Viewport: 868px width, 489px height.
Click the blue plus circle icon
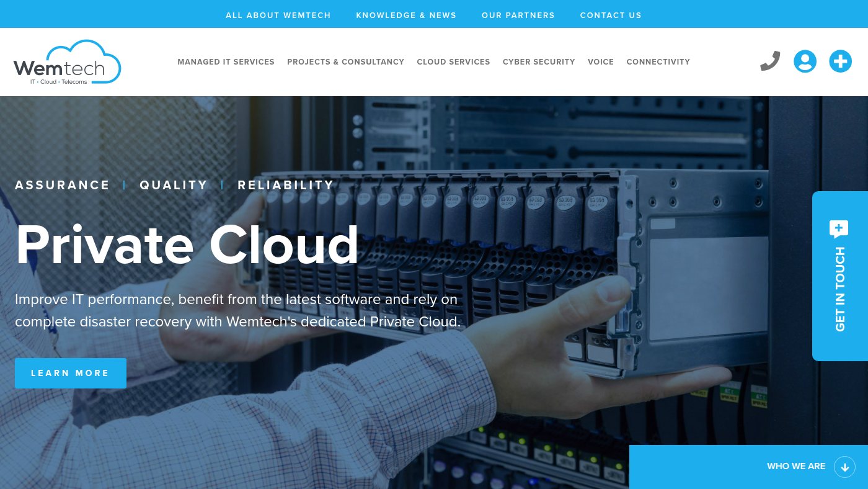point(840,61)
